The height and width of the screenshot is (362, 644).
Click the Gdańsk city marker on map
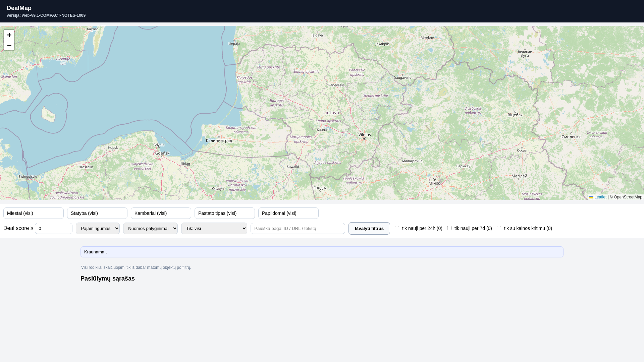click(162, 156)
